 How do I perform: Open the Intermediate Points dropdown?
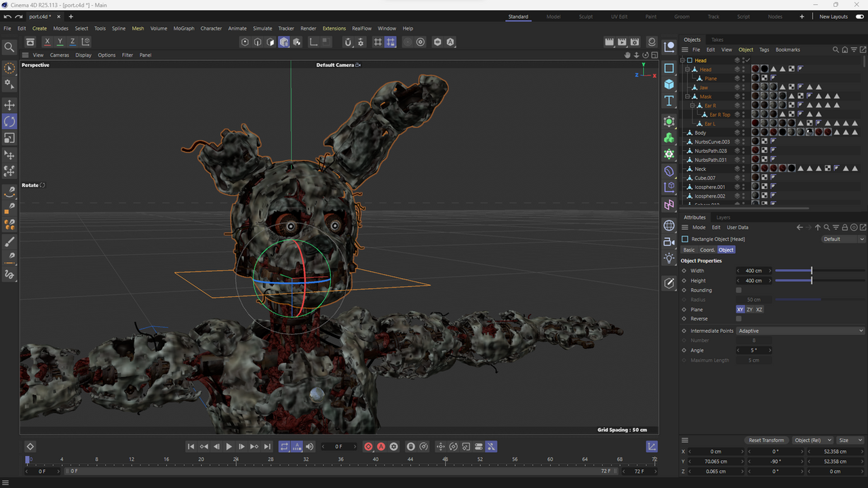[801, 331]
